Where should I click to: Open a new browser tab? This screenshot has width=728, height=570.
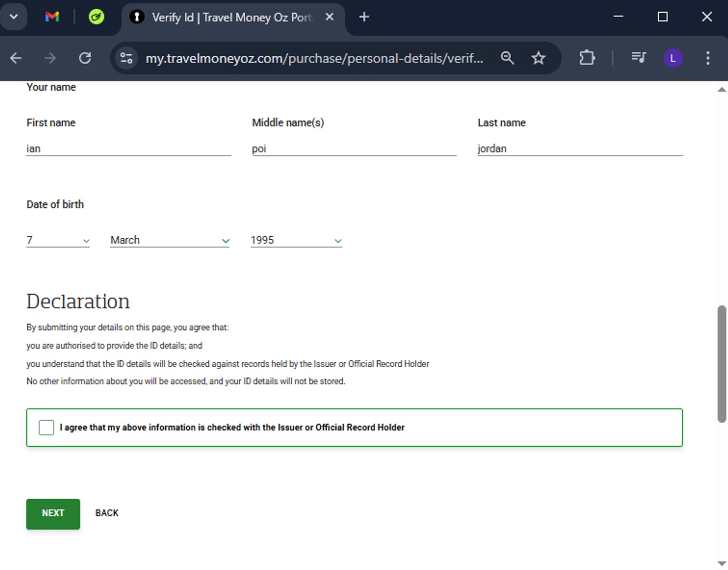pyautogui.click(x=364, y=17)
